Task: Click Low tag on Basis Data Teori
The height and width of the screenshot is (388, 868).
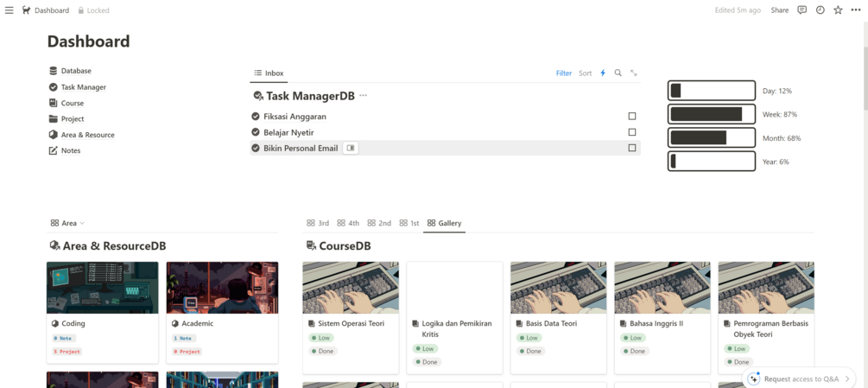Action: point(529,338)
